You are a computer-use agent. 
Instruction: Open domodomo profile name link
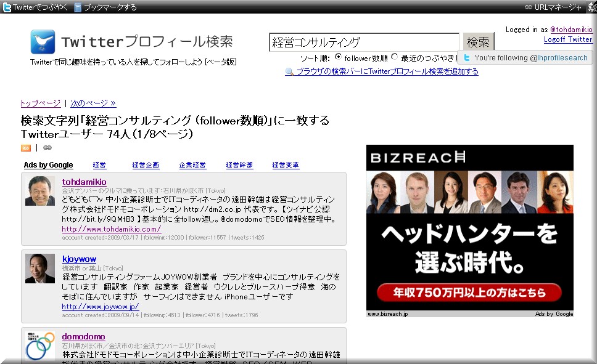(x=83, y=337)
